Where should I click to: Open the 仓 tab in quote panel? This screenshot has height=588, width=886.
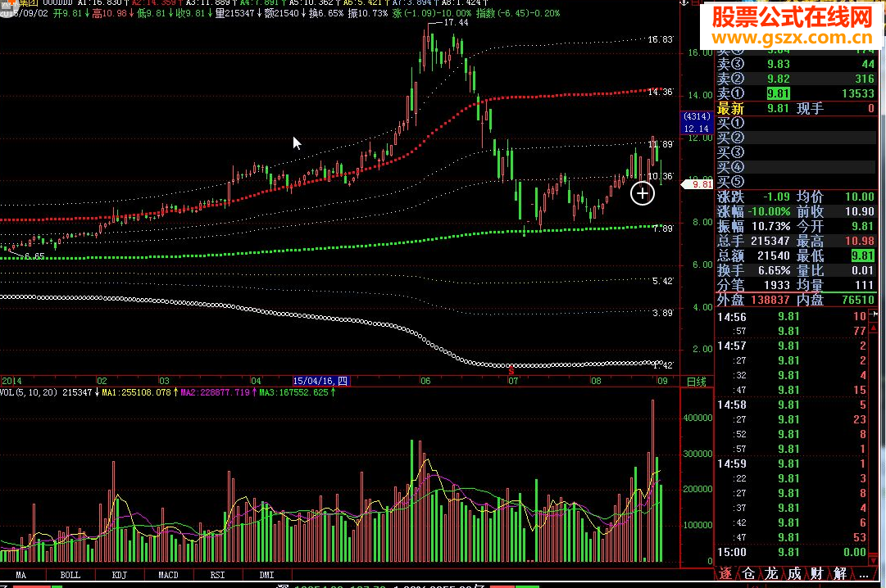[748, 574]
